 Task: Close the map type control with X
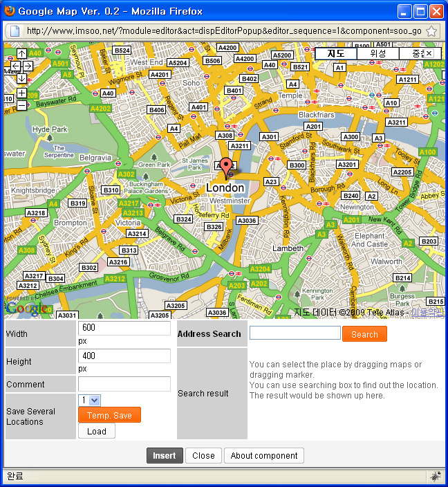429,53
